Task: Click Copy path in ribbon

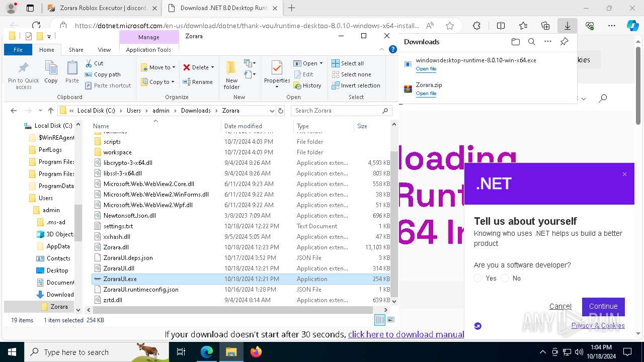Action: tap(103, 74)
